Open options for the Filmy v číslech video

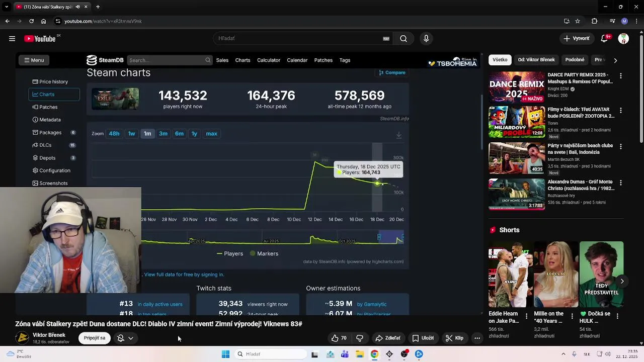tap(620, 110)
